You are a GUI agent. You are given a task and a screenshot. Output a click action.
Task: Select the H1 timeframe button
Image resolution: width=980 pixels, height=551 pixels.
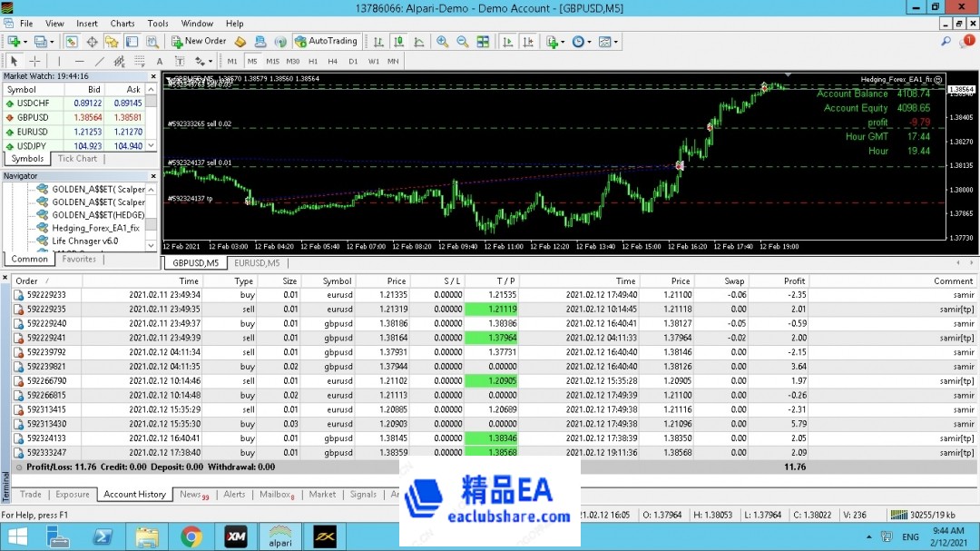pos(313,62)
